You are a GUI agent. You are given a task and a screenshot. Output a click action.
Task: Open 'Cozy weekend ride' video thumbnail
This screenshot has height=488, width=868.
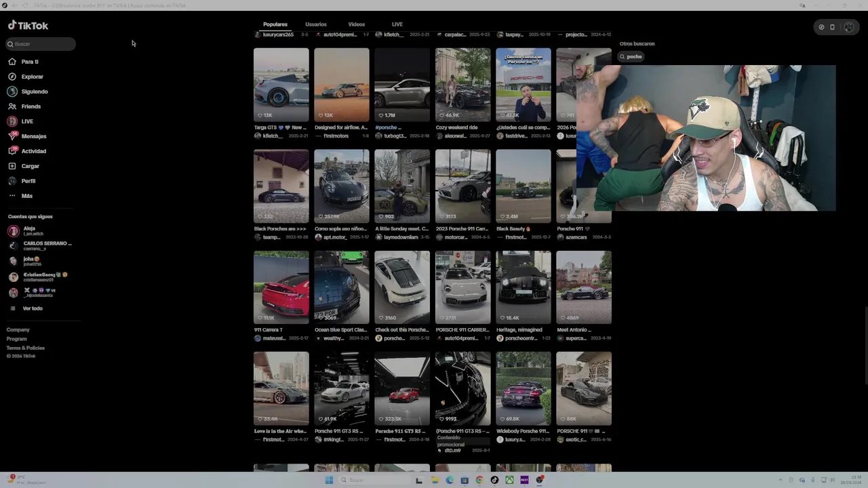(463, 85)
